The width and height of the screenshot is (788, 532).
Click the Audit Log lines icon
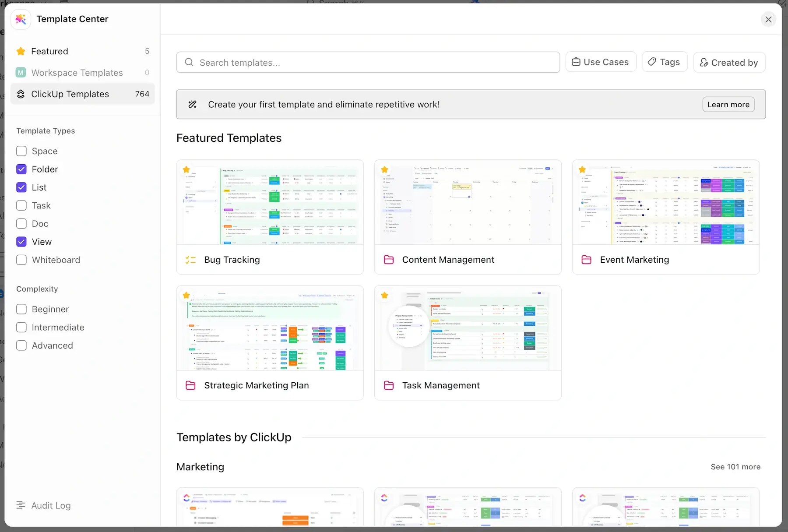(21, 505)
